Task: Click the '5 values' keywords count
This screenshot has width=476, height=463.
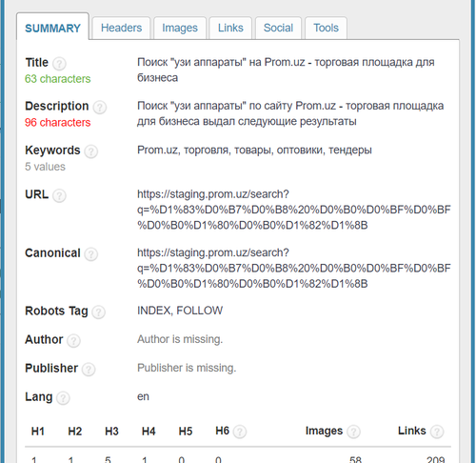Action: [45, 167]
